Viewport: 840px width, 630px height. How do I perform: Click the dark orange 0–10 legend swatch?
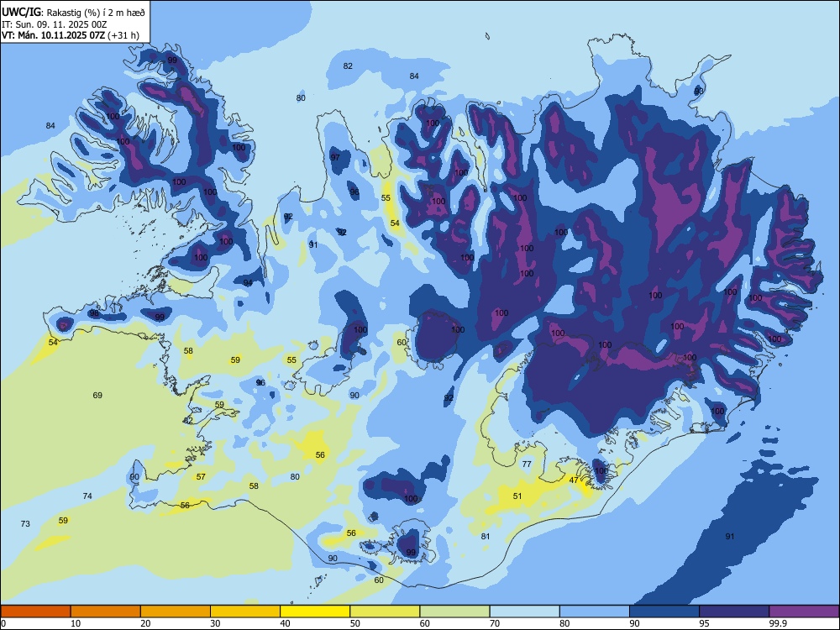pyautogui.click(x=35, y=612)
